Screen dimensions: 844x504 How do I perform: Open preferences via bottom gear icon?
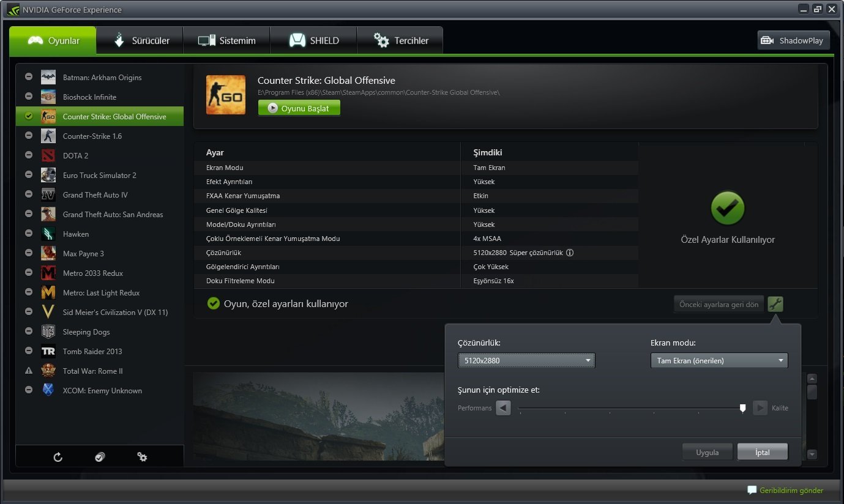(142, 457)
